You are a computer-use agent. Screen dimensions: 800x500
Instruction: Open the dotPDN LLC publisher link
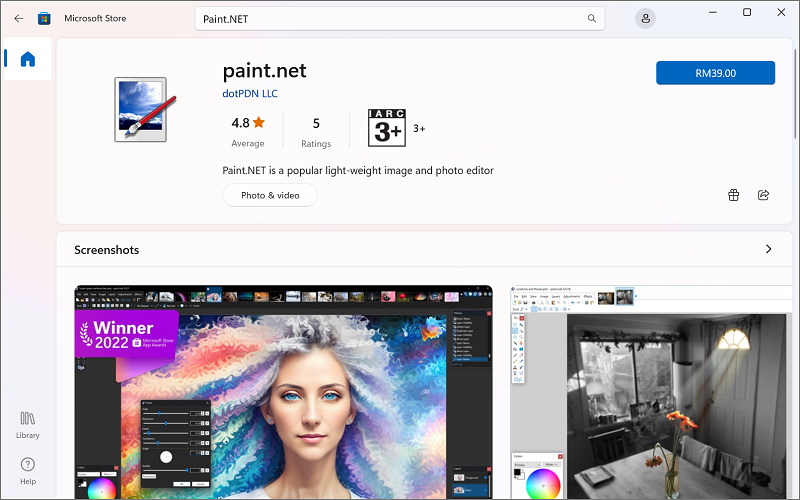click(x=250, y=93)
